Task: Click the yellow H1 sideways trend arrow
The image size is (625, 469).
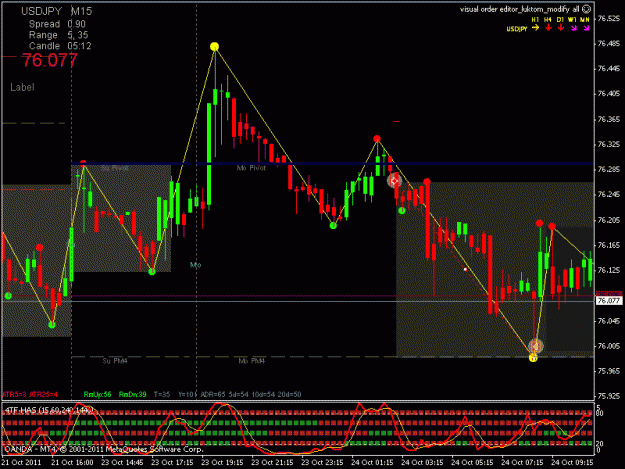Action: pos(535,27)
